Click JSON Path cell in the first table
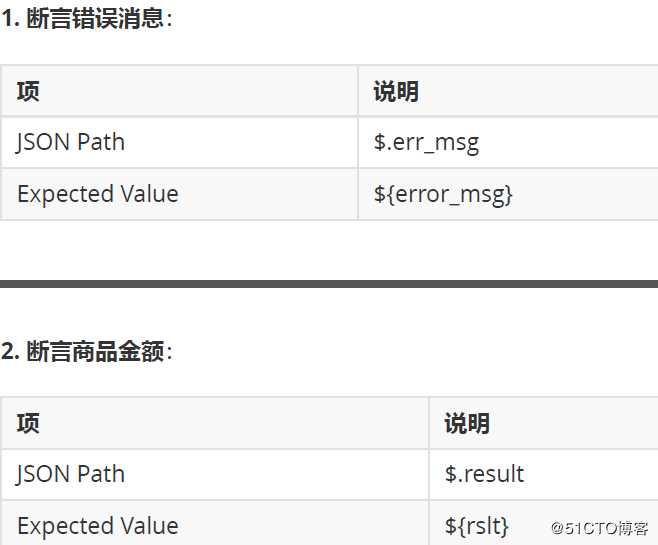The image size is (658, 545). click(71, 142)
